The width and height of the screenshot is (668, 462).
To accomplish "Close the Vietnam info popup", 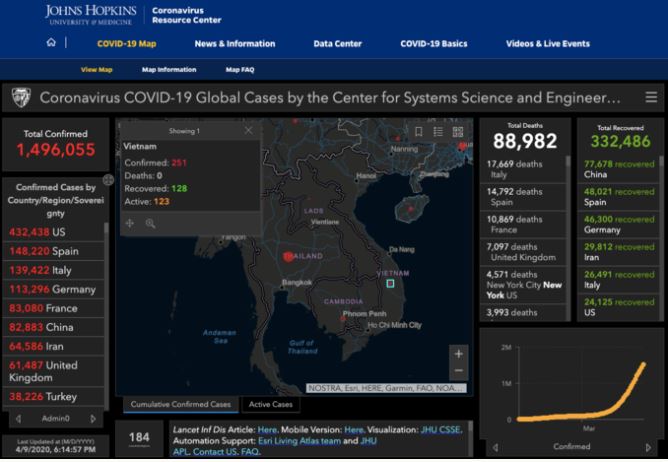I will [x=249, y=130].
